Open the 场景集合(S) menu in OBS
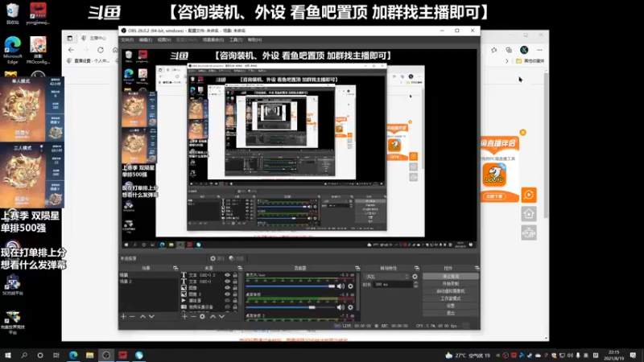The image size is (644, 362). [213, 39]
